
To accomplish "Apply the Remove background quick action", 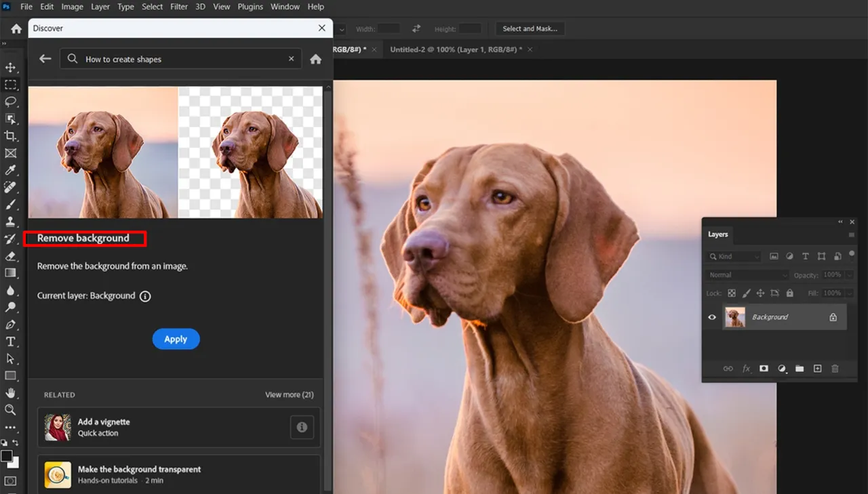I will pyautogui.click(x=176, y=339).
